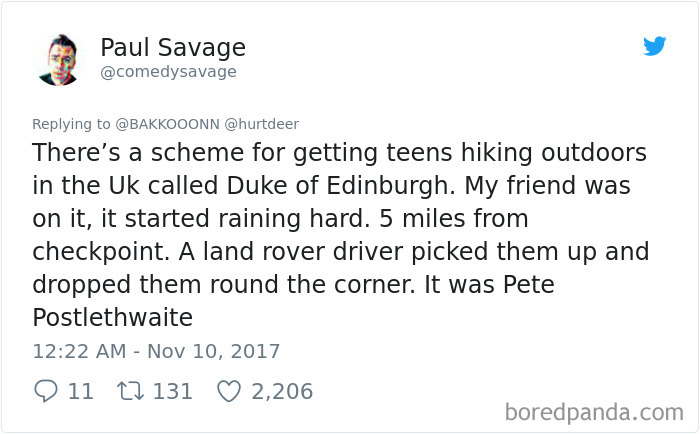
Task: Click the likes count 2,206
Action: click(282, 391)
